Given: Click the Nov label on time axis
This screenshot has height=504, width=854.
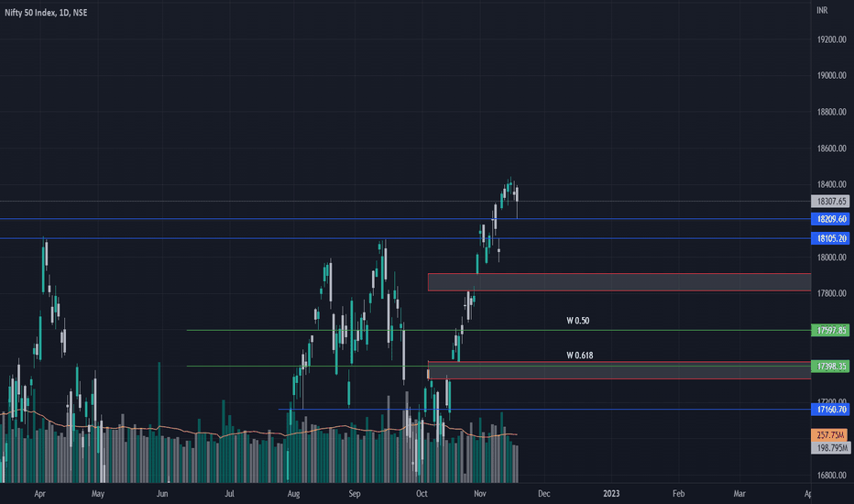Looking at the screenshot, I should (480, 494).
